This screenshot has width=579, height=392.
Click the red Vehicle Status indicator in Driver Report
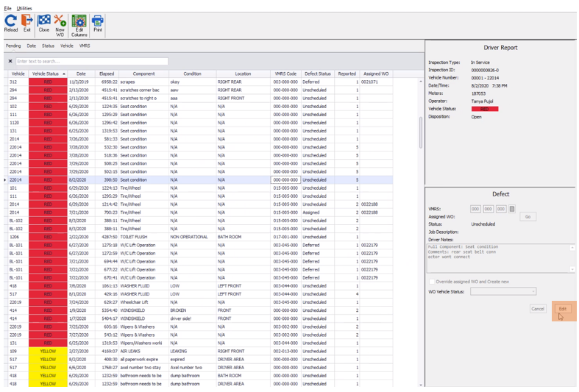pos(486,109)
